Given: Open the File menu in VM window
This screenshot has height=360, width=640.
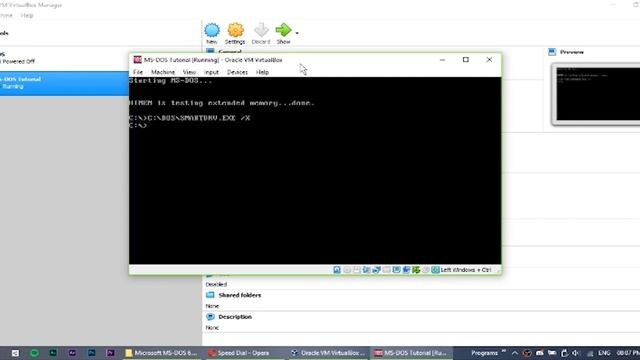Looking at the screenshot, I should 138,72.
